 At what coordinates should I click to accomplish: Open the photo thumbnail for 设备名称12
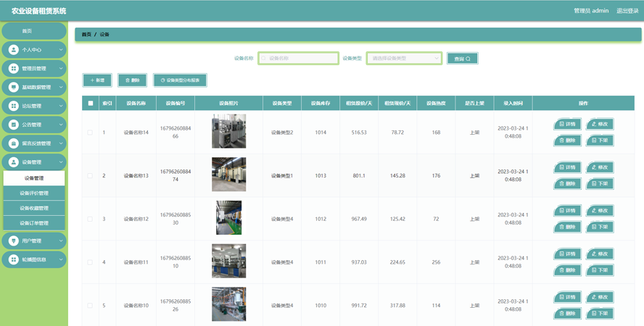(x=228, y=218)
